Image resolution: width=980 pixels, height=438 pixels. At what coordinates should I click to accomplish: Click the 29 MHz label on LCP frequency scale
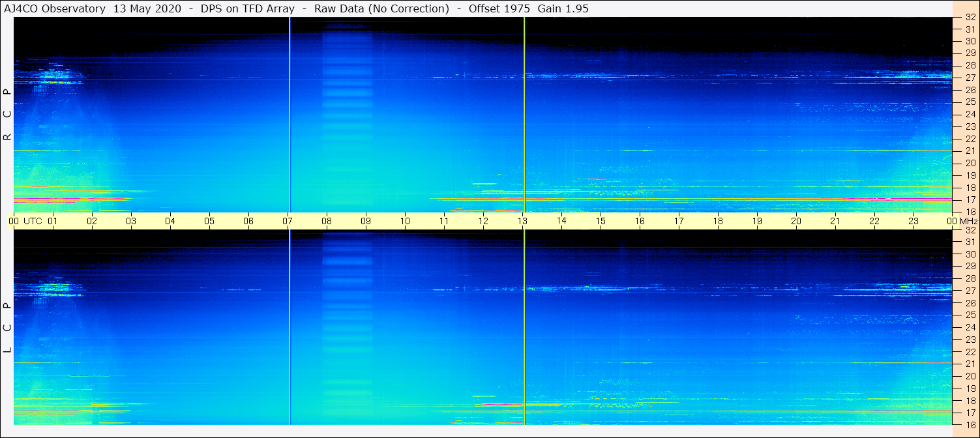(970, 267)
